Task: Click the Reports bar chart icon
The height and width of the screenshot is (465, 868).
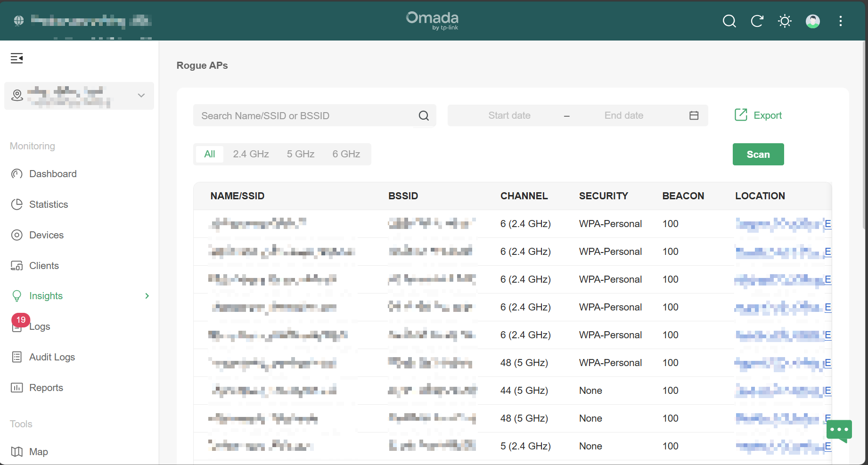Action: [17, 388]
